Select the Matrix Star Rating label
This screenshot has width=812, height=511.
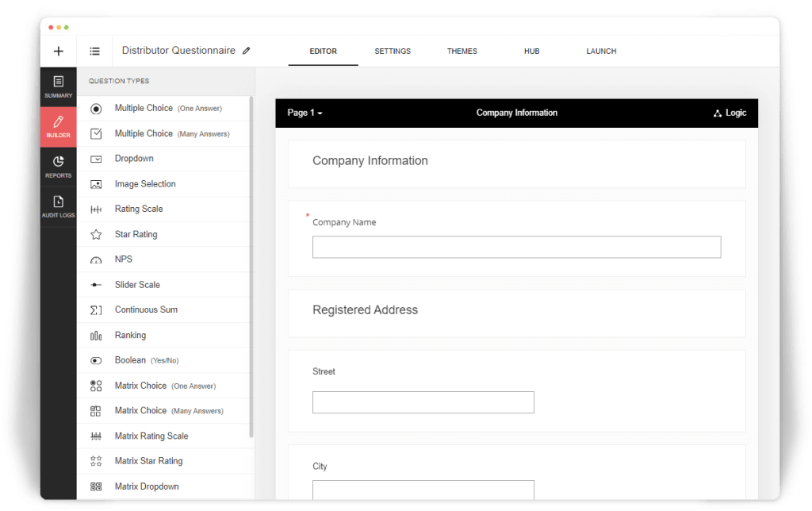148,461
